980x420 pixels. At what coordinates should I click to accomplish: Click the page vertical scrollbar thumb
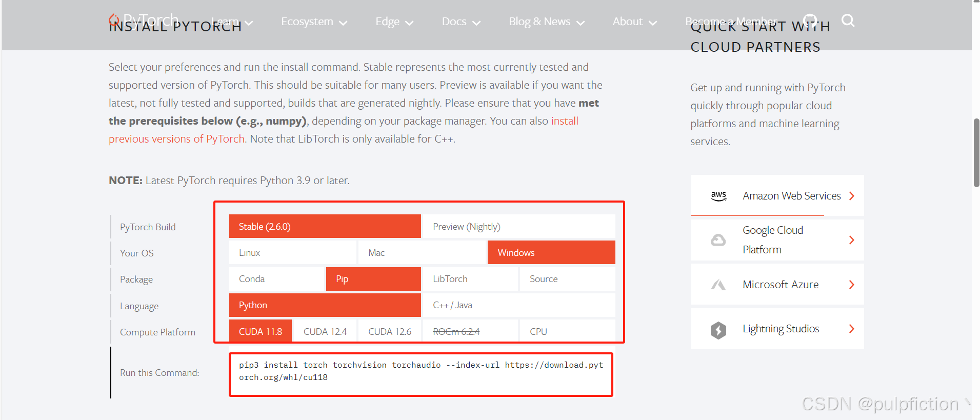pos(976,153)
